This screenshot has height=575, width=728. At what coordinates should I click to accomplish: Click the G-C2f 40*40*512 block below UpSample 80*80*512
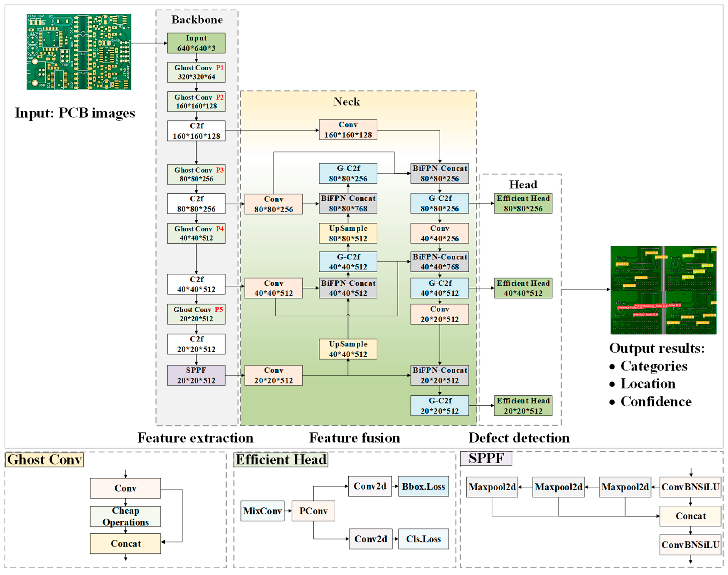point(348,262)
